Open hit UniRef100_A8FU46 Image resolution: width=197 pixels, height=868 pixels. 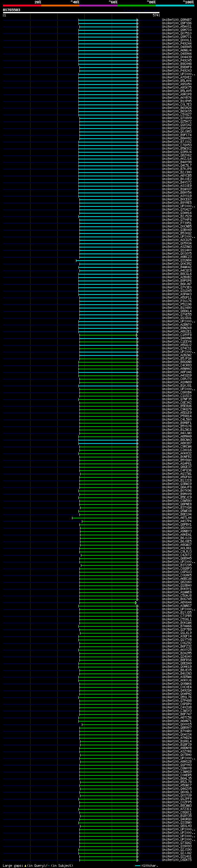pos(177,372)
